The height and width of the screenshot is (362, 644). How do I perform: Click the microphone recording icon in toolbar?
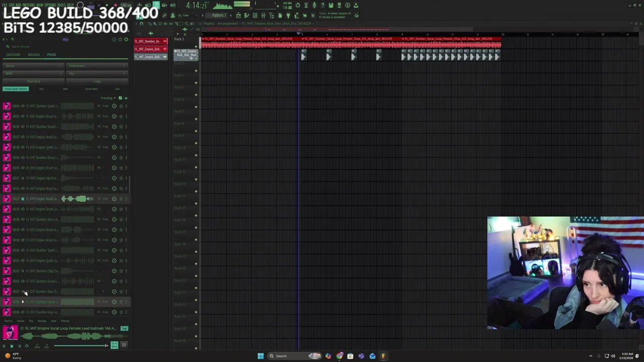click(314, 6)
